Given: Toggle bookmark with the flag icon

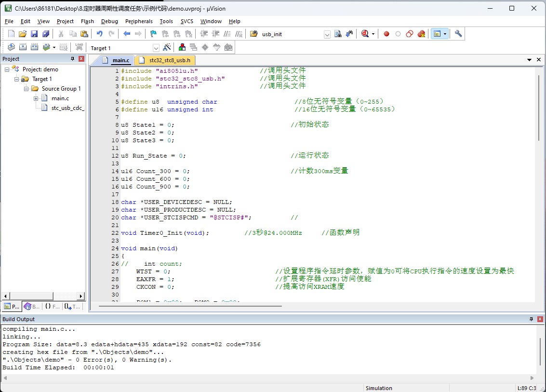Looking at the screenshot, I should coord(153,34).
